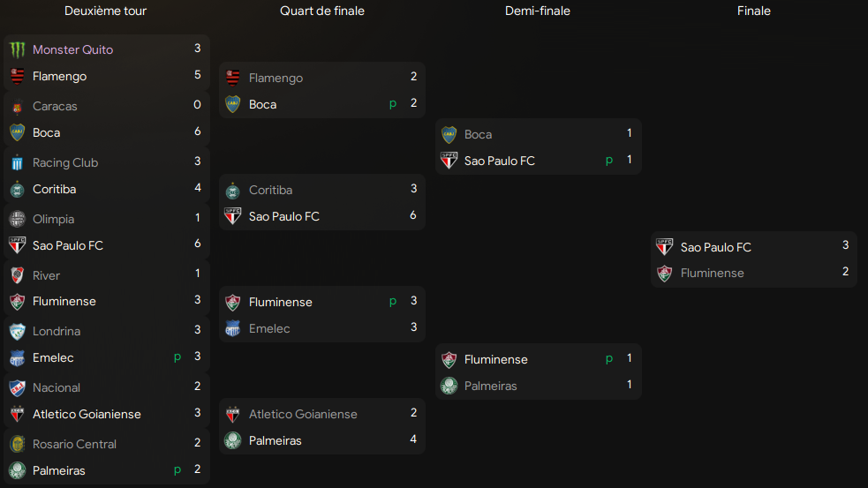Click Emelec crest in the quarter-final

click(233, 328)
